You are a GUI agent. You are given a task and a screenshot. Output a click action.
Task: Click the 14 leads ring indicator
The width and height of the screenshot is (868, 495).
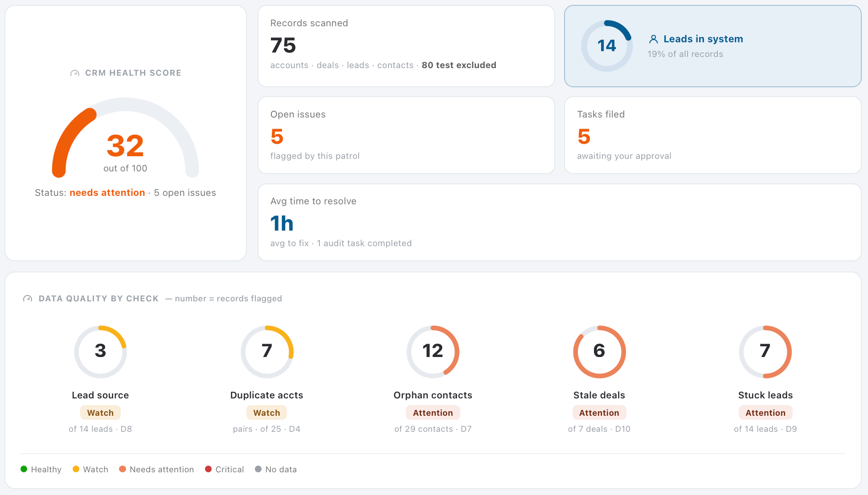607,46
